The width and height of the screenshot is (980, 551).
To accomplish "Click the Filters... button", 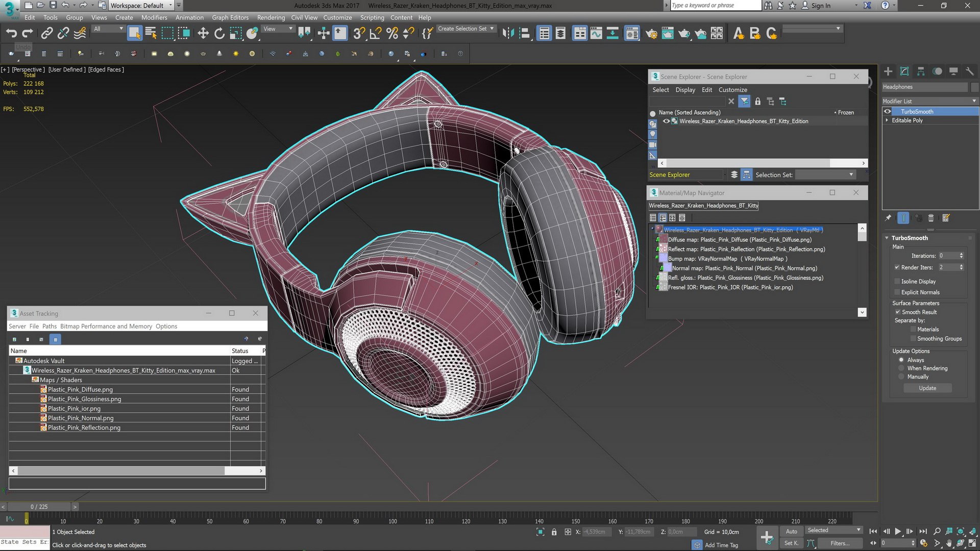I will click(x=840, y=543).
